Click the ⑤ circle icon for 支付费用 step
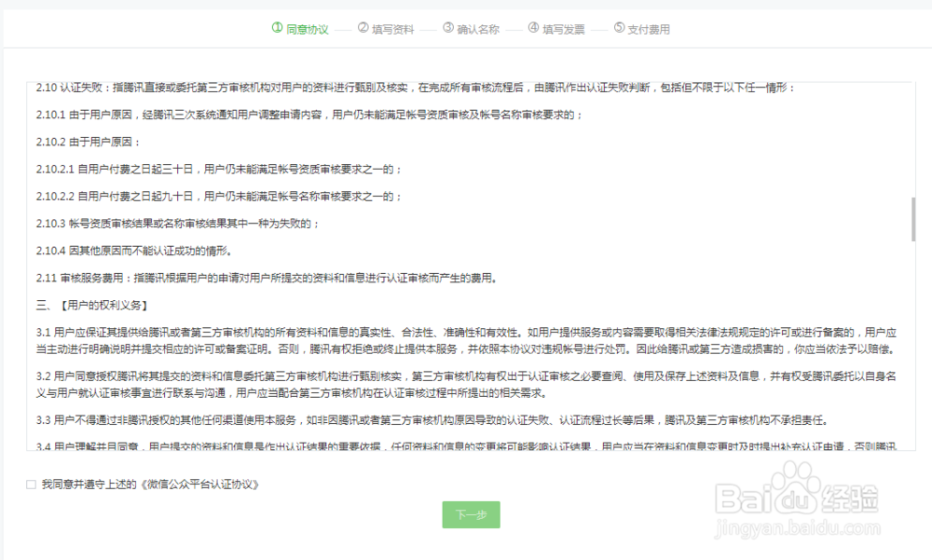 618,28
